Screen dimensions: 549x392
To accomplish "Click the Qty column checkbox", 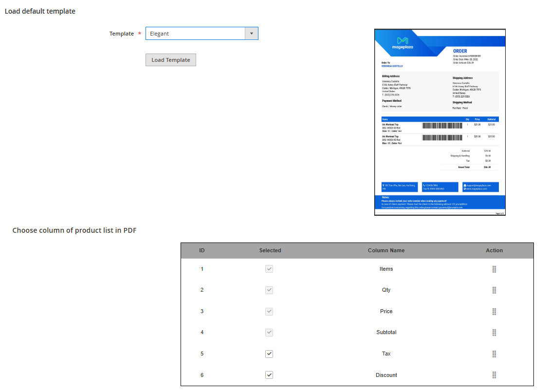I will (x=269, y=290).
